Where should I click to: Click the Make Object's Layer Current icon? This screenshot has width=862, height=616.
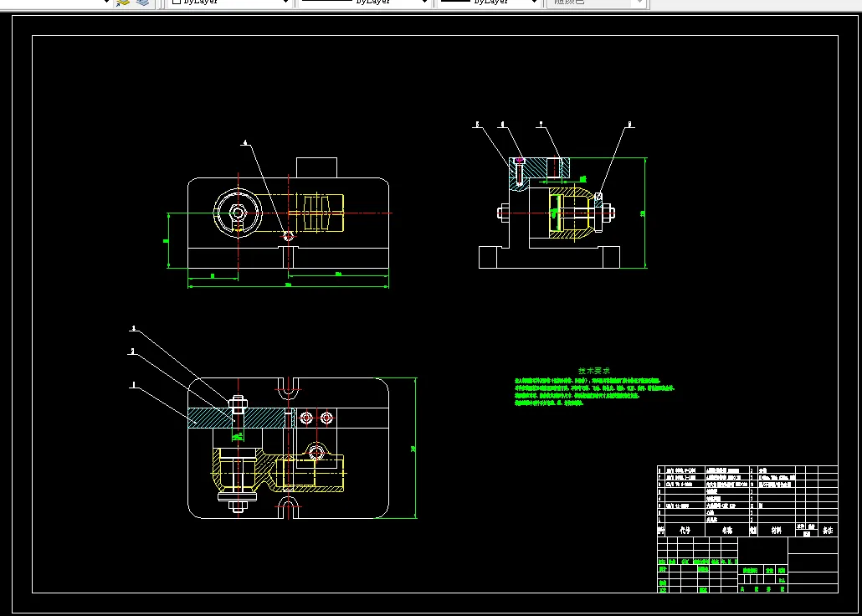(x=122, y=3)
